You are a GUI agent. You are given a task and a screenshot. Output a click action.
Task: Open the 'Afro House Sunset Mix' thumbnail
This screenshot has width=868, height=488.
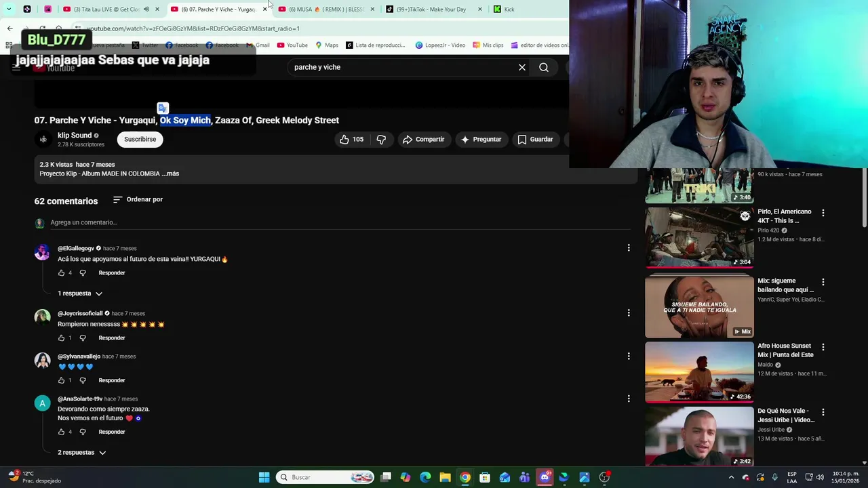699,371
